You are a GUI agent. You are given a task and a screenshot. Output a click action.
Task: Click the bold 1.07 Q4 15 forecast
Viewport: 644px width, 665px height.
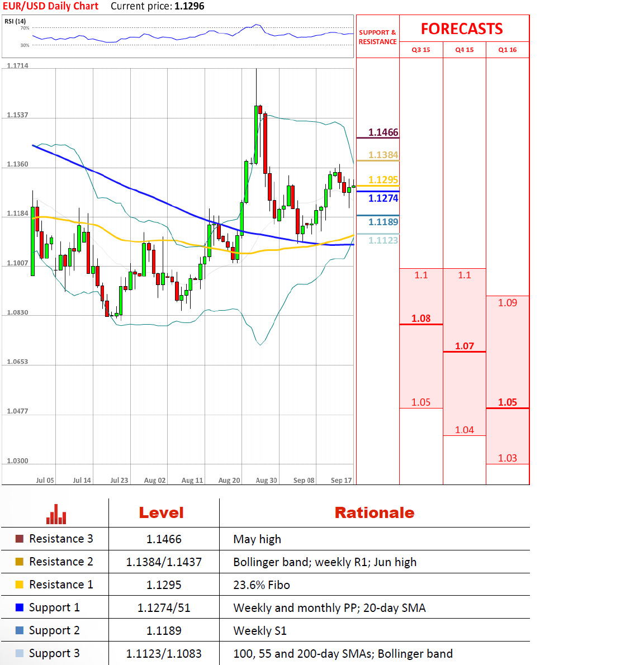pos(465,346)
